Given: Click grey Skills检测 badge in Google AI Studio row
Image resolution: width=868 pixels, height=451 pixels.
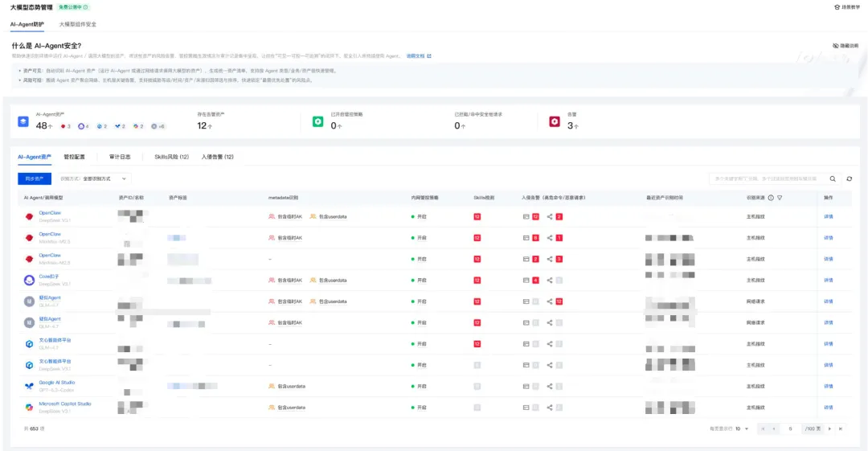Looking at the screenshot, I should click(x=477, y=386).
